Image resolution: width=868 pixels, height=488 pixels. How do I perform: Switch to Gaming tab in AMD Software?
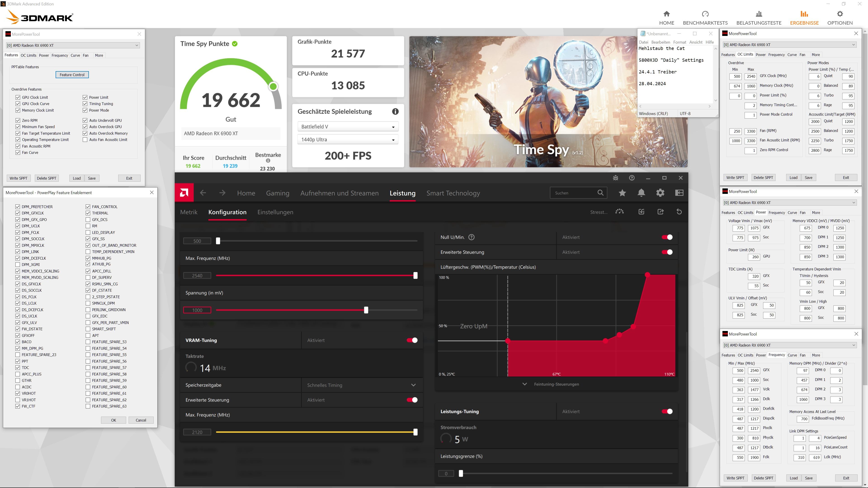pyautogui.click(x=278, y=193)
